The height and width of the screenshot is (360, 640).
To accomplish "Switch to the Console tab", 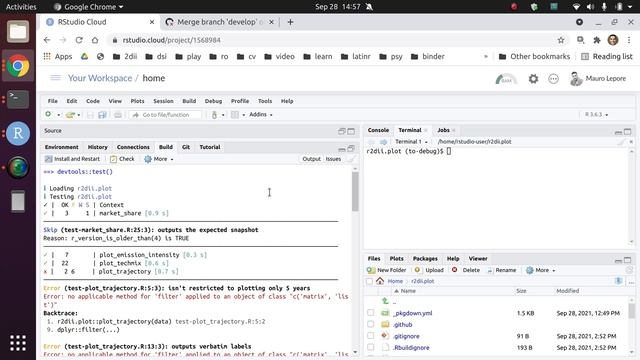I will 378,130.
